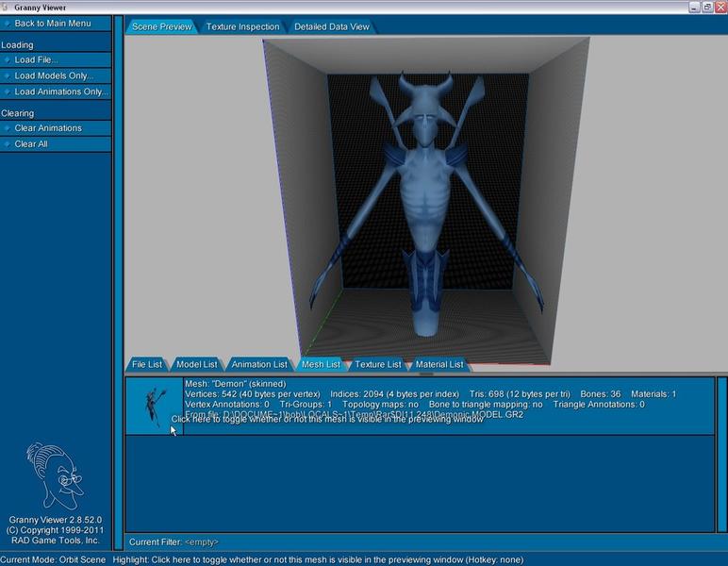The height and width of the screenshot is (566, 728).
Task: Open the Texture Inspection tab
Action: pos(242,27)
